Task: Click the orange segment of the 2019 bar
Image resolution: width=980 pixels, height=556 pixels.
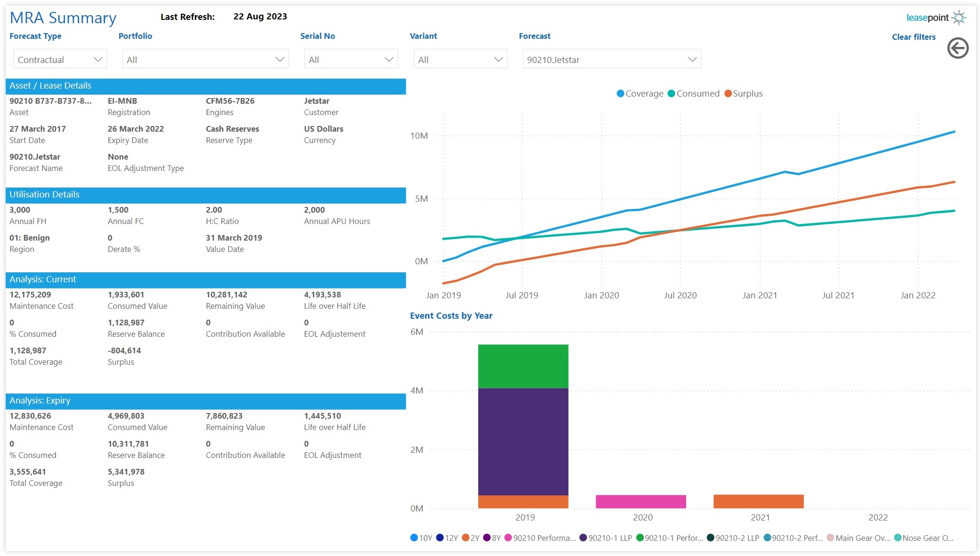Action: tap(523, 502)
